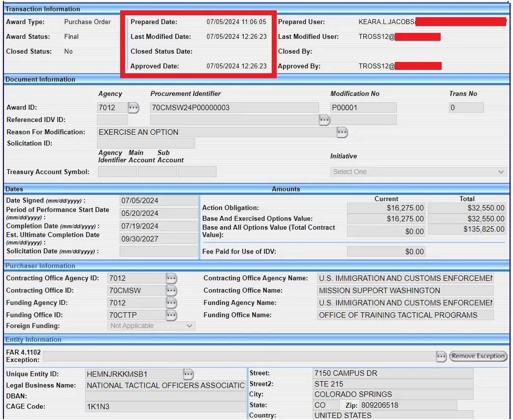Click the Legal Business Name field
The height and width of the screenshot is (420, 513).
[x=165, y=386]
